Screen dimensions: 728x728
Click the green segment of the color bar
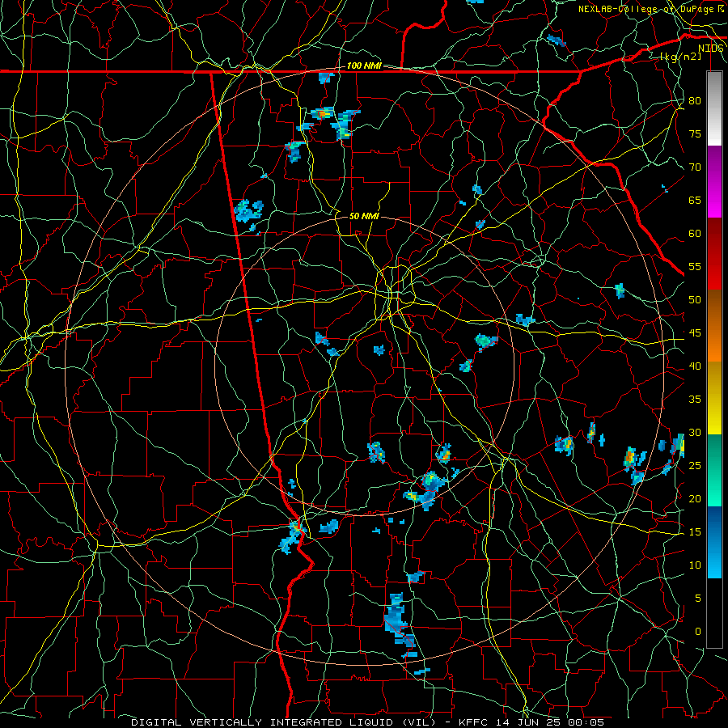714,470
